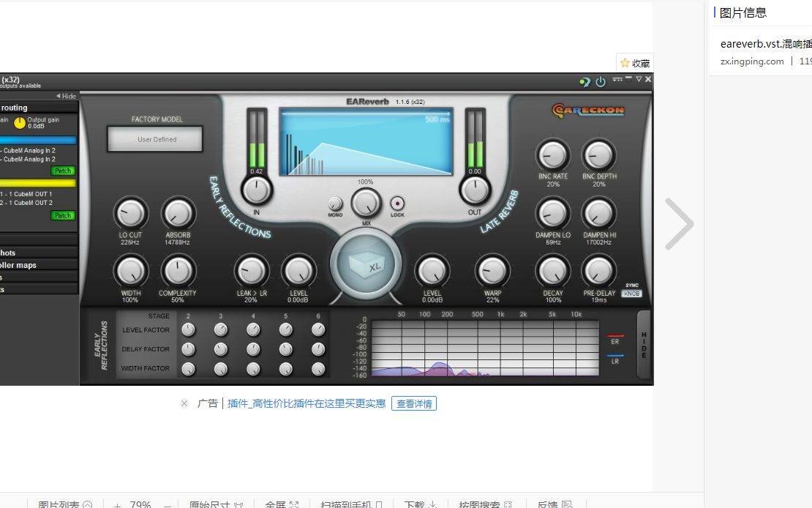Screen dimensions: 812x508
Task: Click the blue reverb envelope display
Action: click(366, 141)
